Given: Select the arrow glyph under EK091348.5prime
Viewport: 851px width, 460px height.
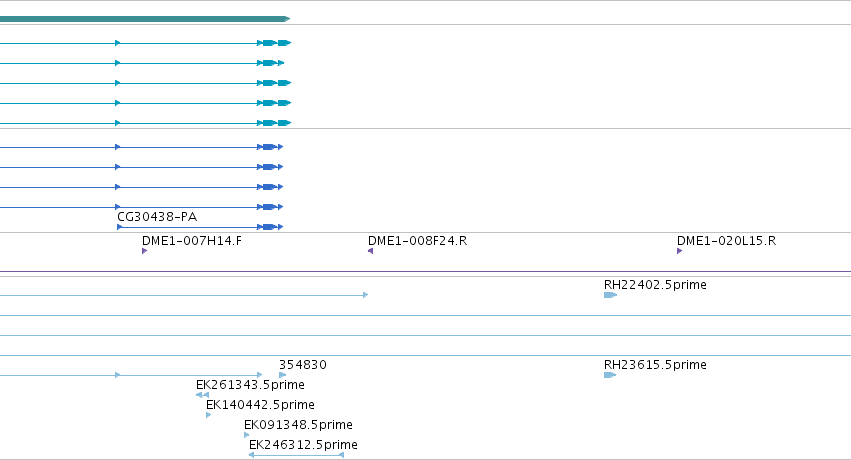Looking at the screenshot, I should click(247, 435).
